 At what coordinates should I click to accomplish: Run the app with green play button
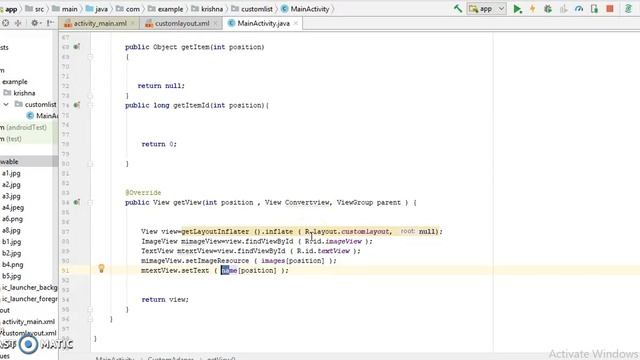pos(517,9)
